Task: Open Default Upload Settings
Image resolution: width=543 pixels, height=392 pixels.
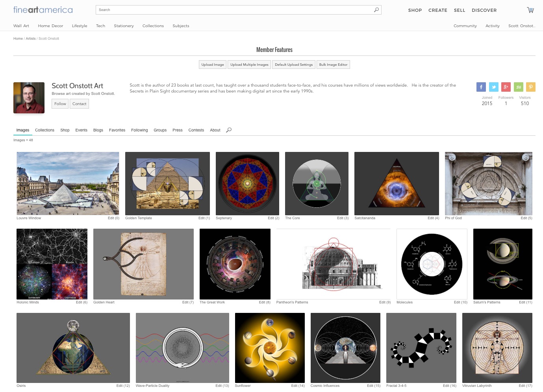Action: 294,65
